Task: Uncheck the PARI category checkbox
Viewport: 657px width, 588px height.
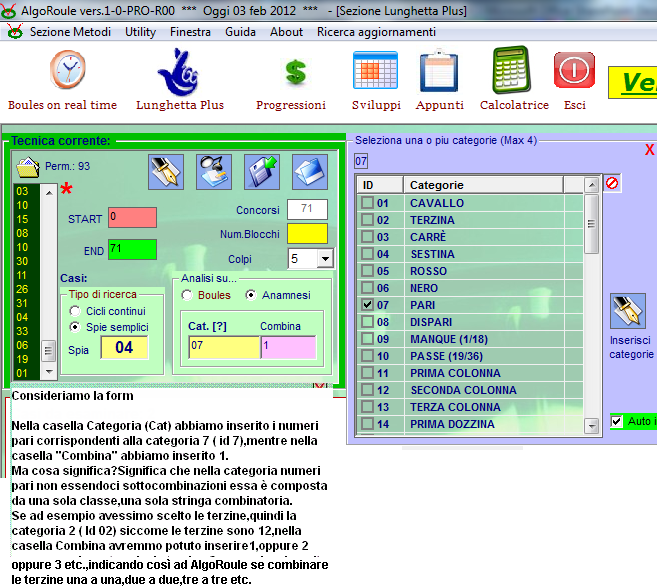Action: pos(367,305)
